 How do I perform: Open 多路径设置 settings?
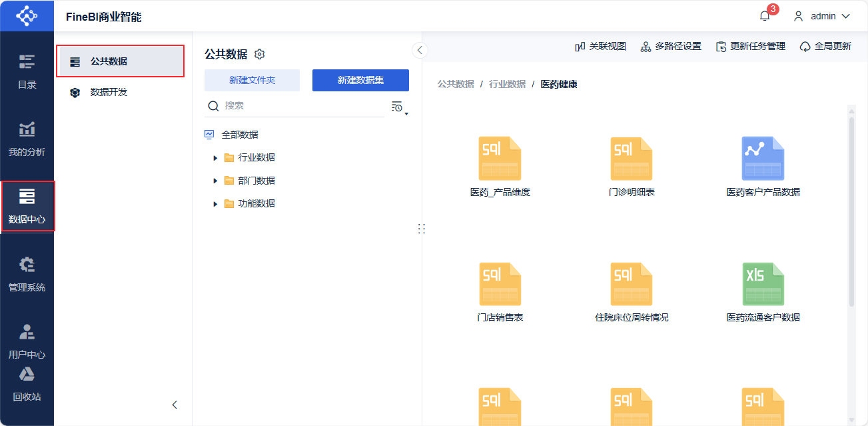pos(671,47)
